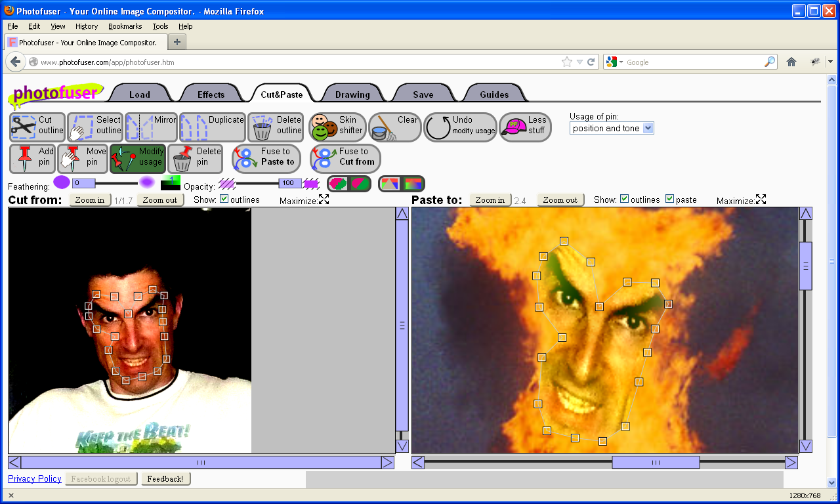
Task: Switch to the Drawing tab
Action: [352, 94]
